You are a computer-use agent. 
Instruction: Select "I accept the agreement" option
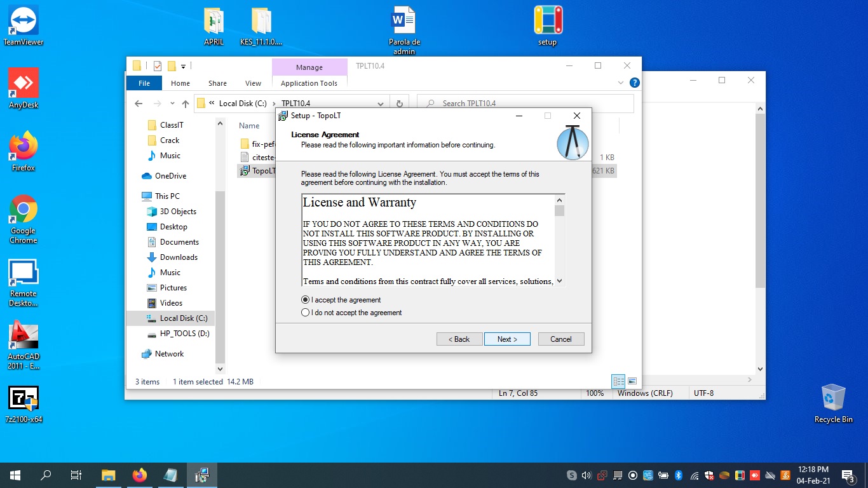click(306, 300)
